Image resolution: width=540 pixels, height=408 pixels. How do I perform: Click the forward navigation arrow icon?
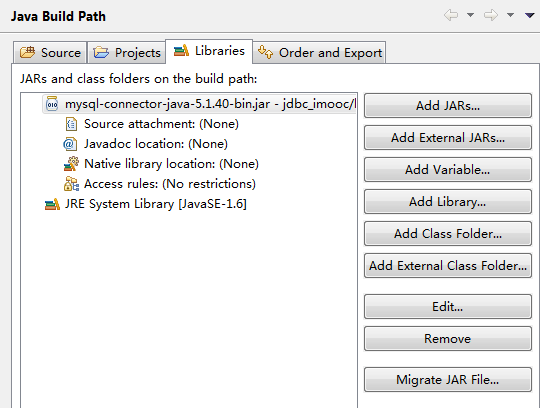tap(491, 15)
